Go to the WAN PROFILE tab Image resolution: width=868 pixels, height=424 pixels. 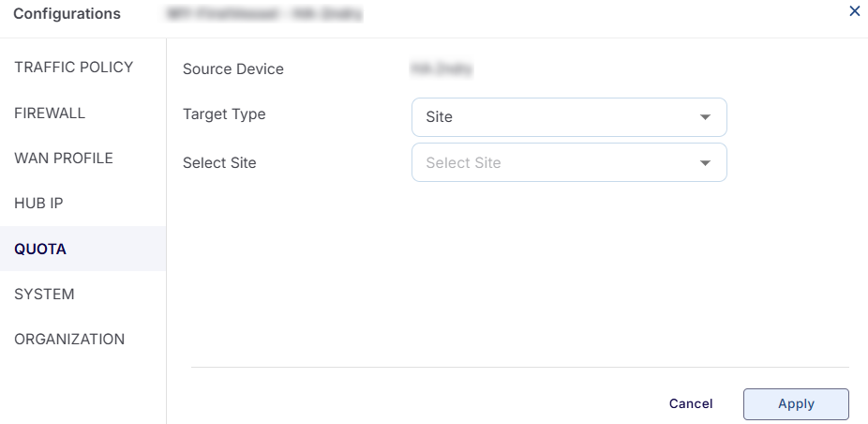pos(64,158)
